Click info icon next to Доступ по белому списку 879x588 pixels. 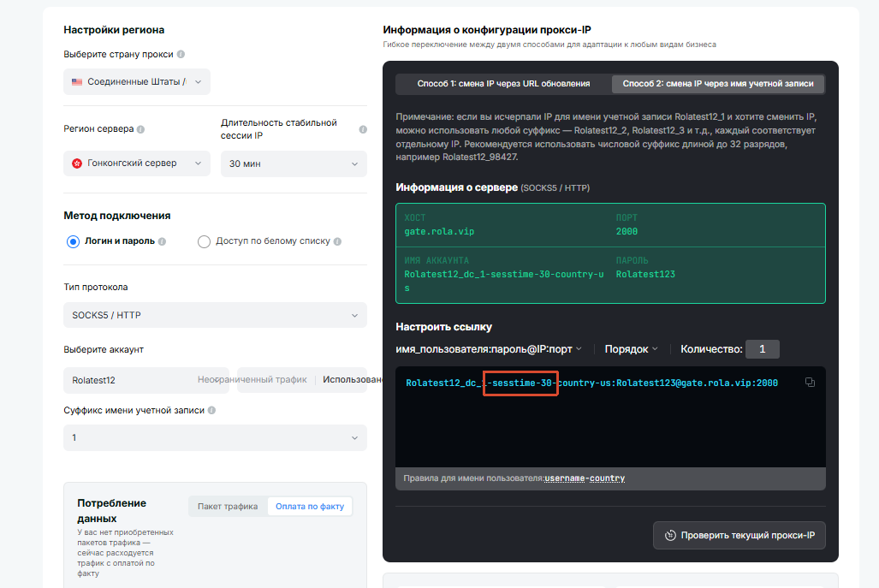click(x=337, y=241)
